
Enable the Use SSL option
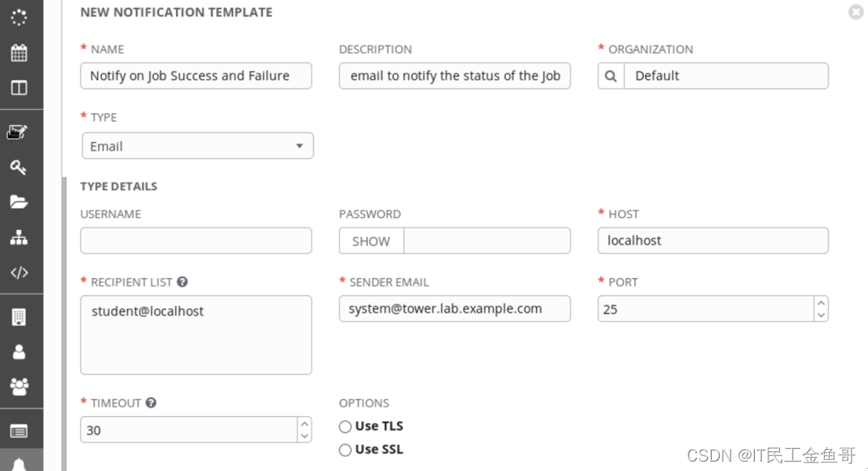tap(345, 450)
